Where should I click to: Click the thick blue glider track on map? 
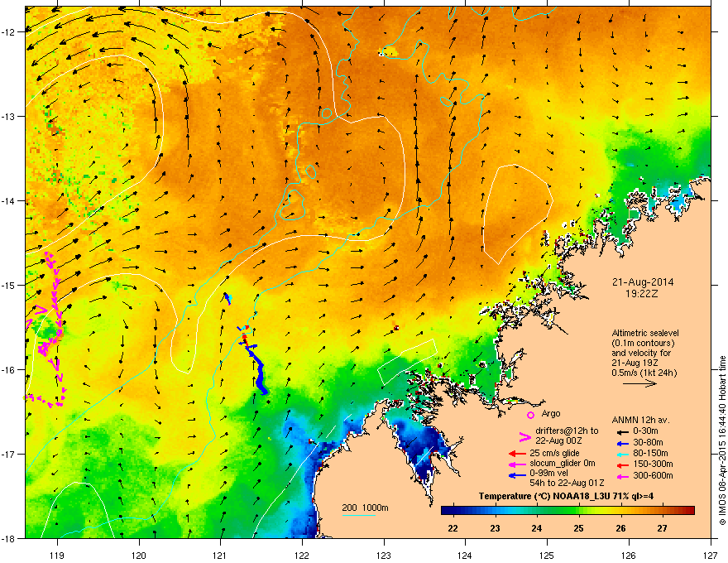[259, 372]
